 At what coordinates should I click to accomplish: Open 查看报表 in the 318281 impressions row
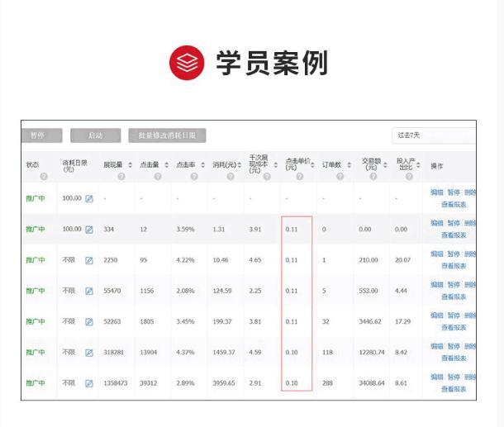click(453, 358)
